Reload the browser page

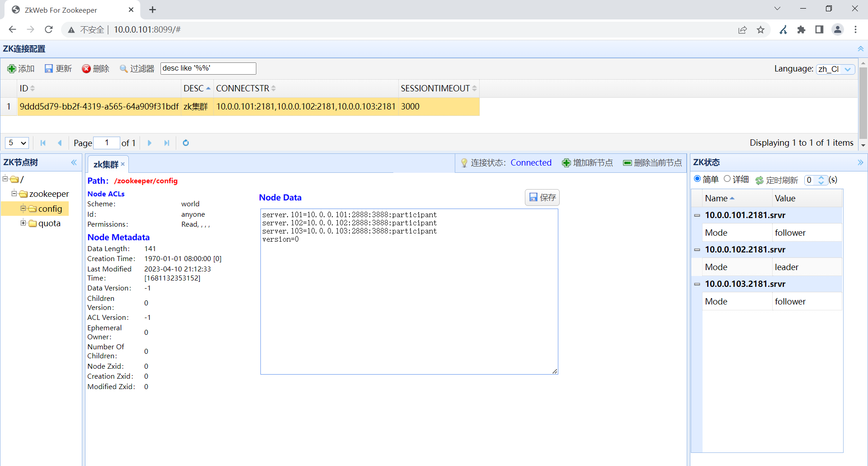[49, 29]
